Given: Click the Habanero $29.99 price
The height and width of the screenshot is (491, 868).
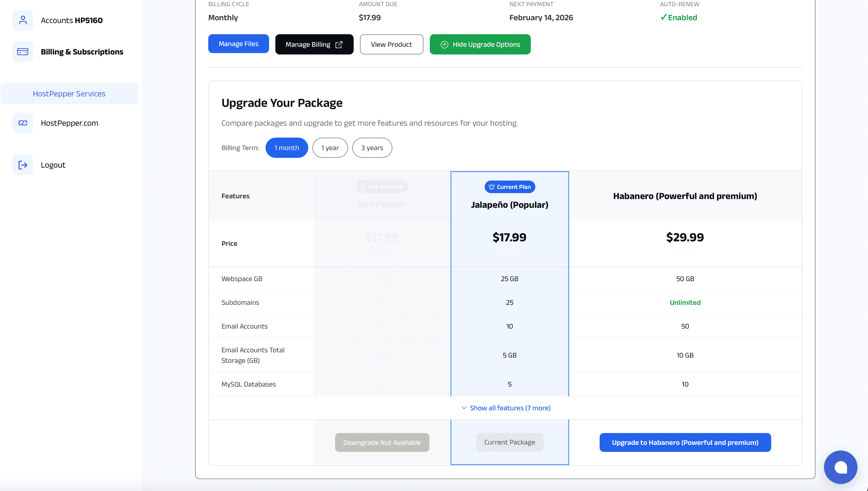Looking at the screenshot, I should point(685,237).
